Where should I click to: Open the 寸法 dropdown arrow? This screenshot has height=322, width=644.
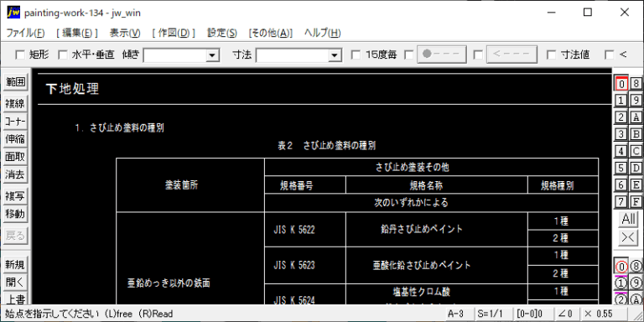335,55
